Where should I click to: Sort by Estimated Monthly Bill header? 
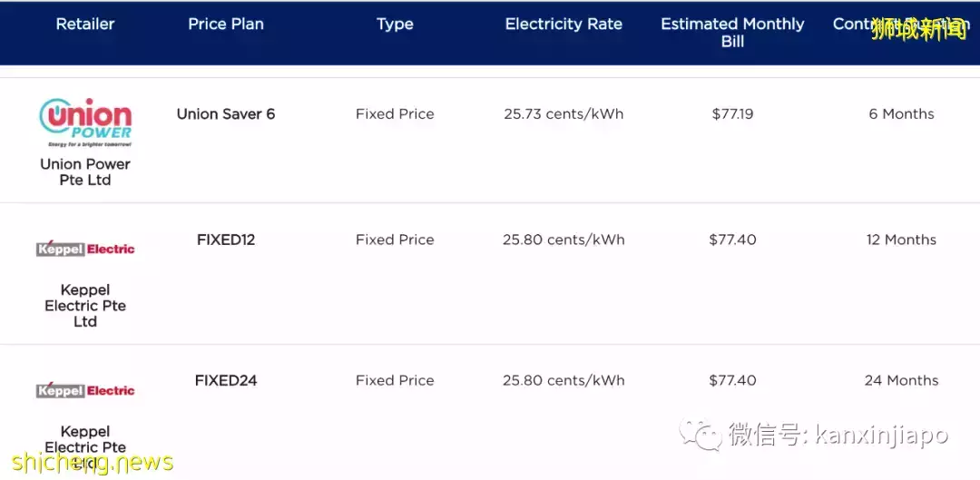(x=732, y=33)
